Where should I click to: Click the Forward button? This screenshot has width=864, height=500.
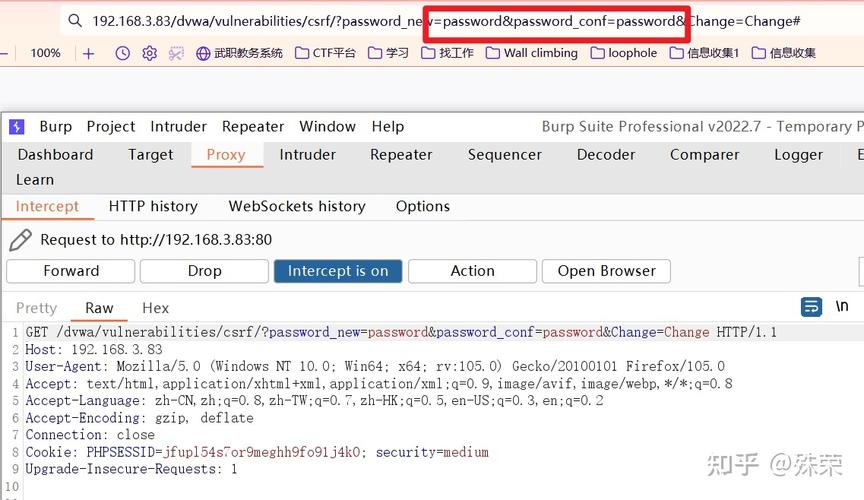(x=71, y=271)
